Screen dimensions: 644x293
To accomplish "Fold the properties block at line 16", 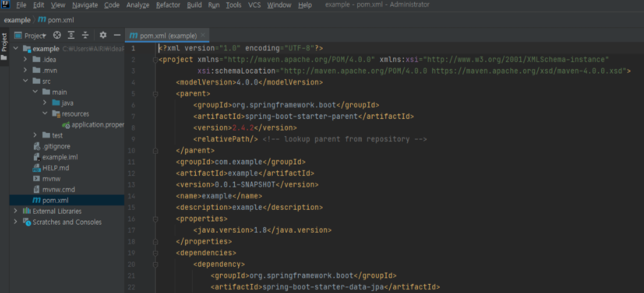I will coord(156,219).
